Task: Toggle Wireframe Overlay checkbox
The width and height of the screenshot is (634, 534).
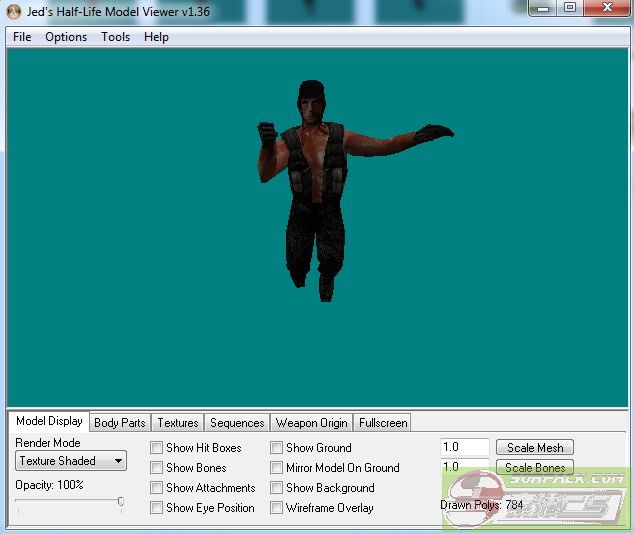Action: click(x=277, y=508)
